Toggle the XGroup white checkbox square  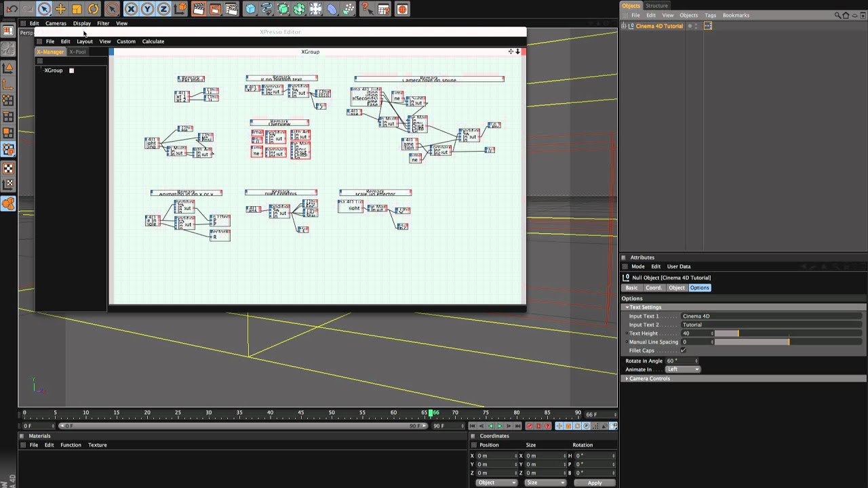[x=71, y=70]
